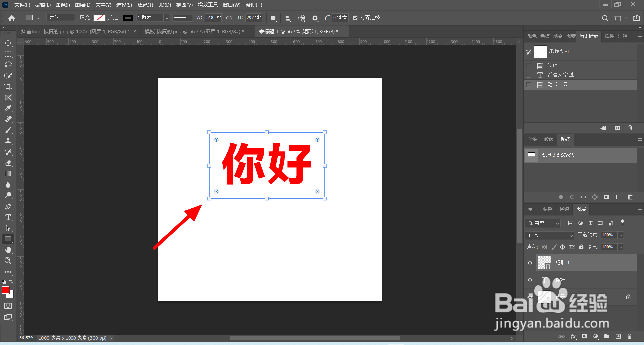This screenshot has height=345, width=644.
Task: Click the red foreground color swatch
Action: (x=6, y=290)
